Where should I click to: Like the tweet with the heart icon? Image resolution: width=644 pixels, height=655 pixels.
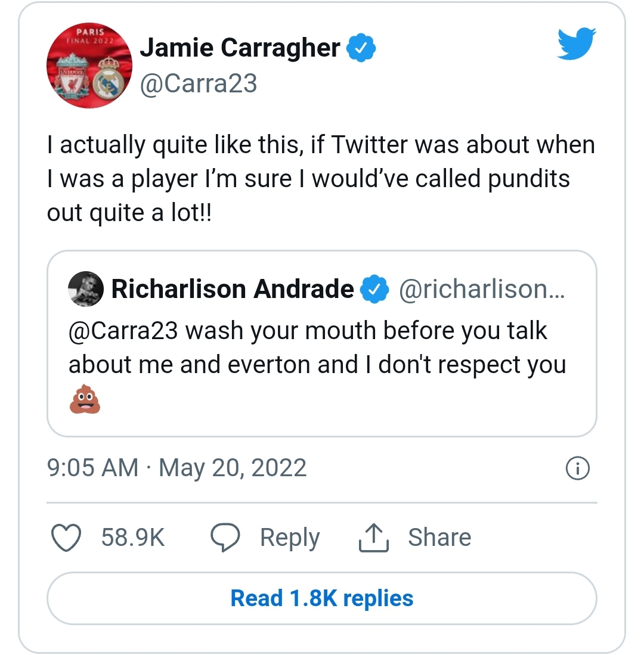pos(66,538)
